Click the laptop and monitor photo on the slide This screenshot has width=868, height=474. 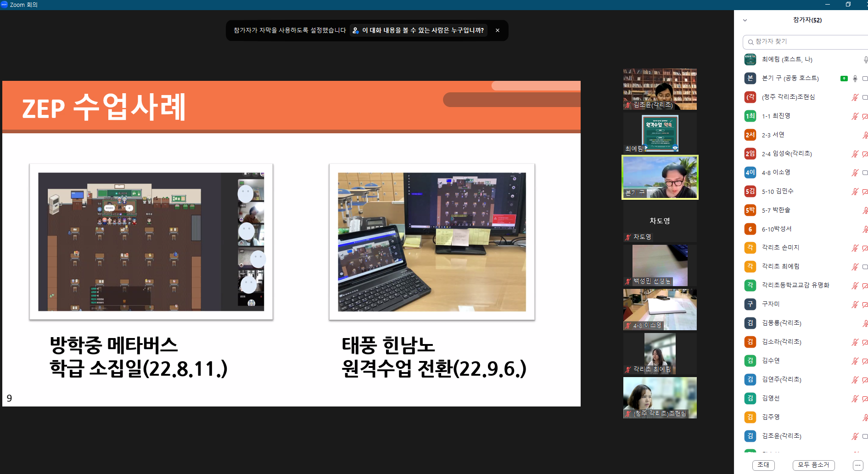point(432,242)
